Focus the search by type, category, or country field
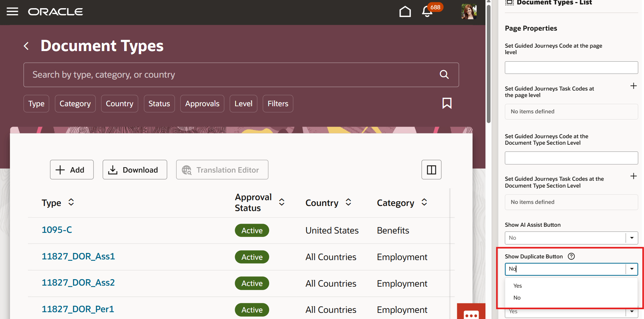644x319 pixels. [241, 75]
